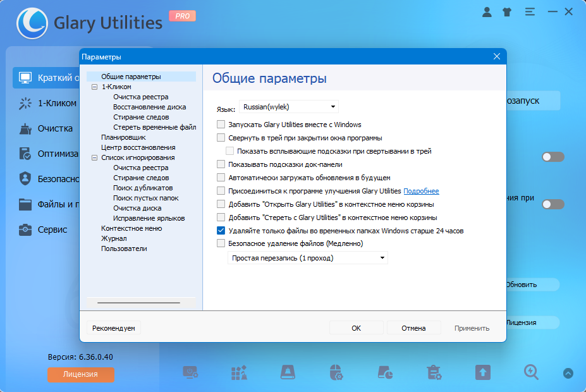Open the hamburger menu icon
The image size is (586, 392).
pos(530,12)
